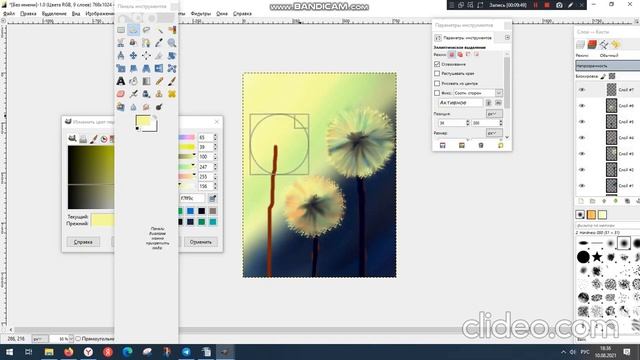Hide the Слой #1 layer eye

tap(582, 186)
